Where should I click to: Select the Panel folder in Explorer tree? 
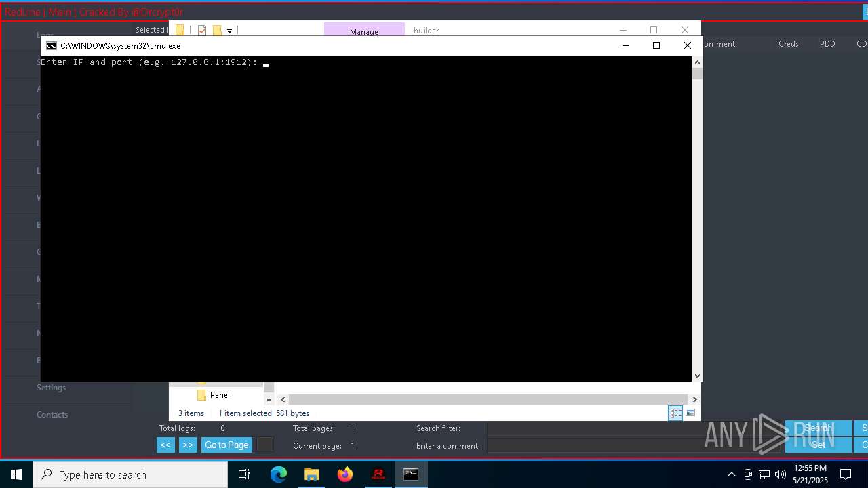click(220, 395)
